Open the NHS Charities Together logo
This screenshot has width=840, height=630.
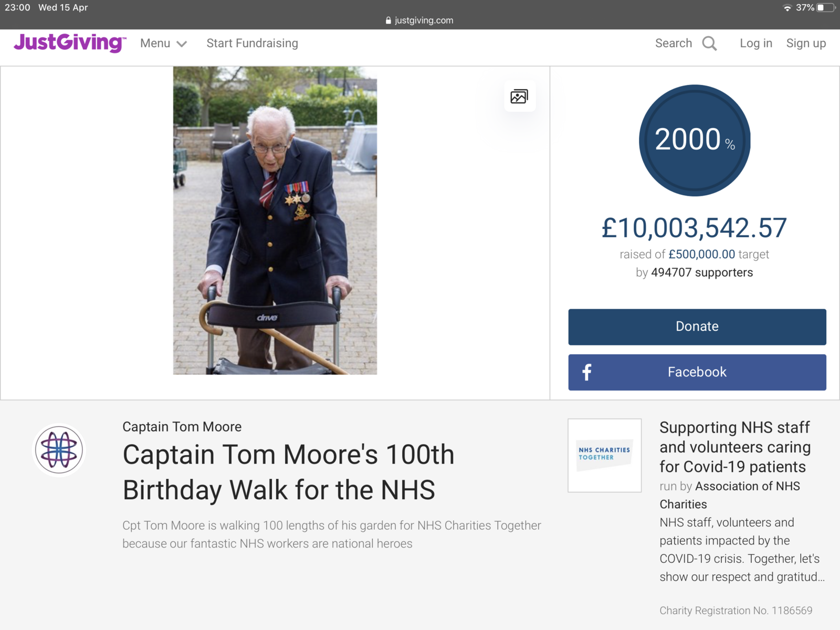point(604,455)
